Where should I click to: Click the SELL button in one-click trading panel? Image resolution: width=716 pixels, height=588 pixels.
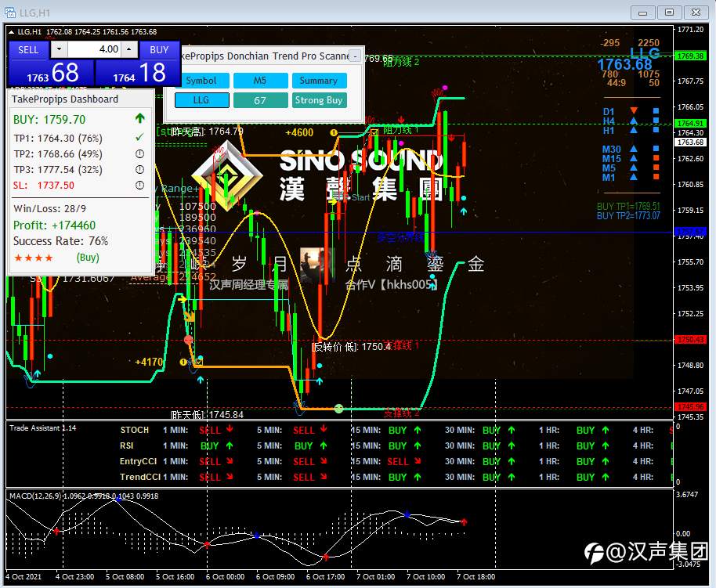coord(28,50)
